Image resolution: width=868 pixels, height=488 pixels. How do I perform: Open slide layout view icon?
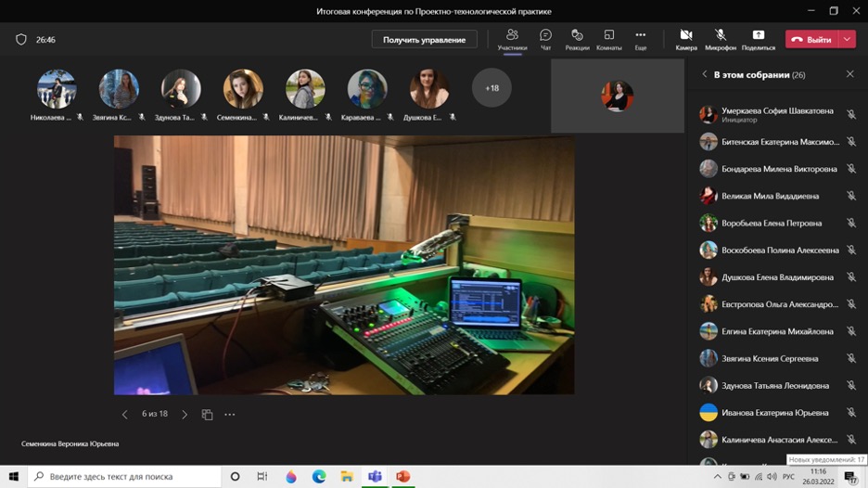pyautogui.click(x=207, y=415)
